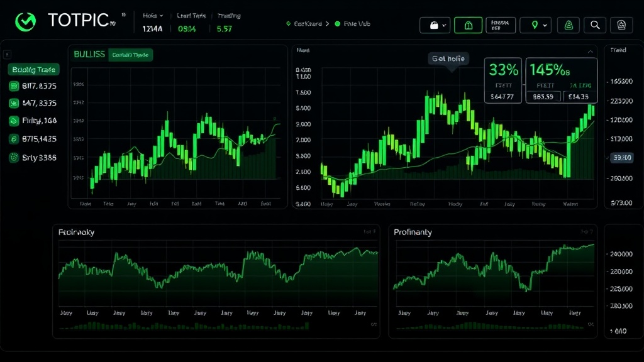
Task: Click the 'Frolmoky' panel title
Action: point(76,233)
